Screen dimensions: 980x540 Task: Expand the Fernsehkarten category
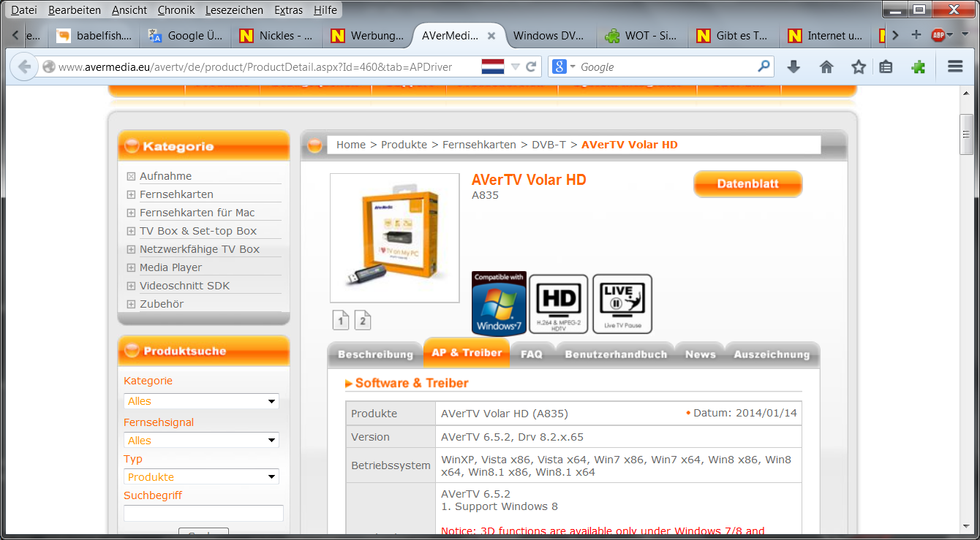[131, 194]
